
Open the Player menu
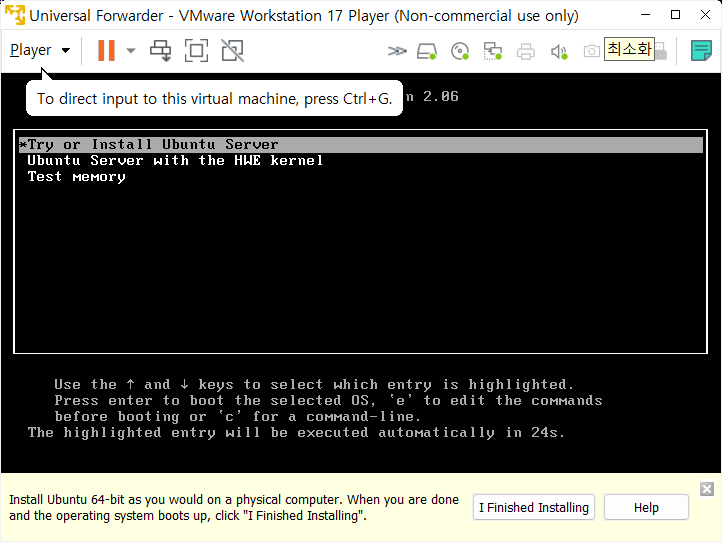tap(40, 50)
